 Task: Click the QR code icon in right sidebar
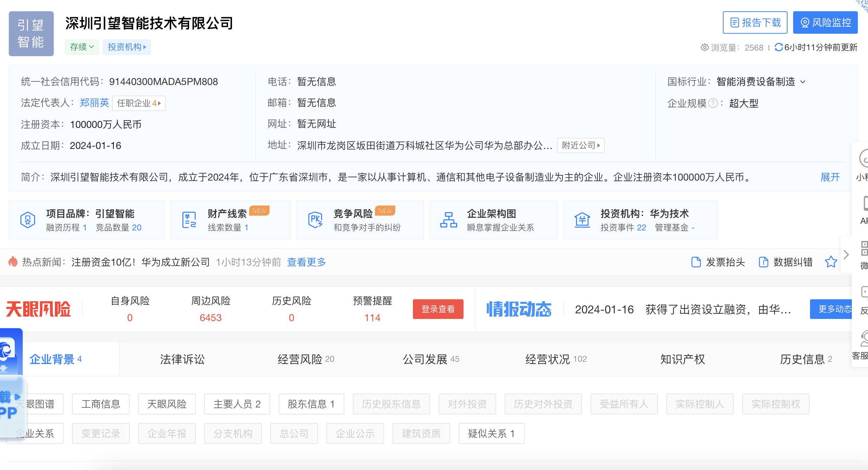pyautogui.click(x=864, y=248)
